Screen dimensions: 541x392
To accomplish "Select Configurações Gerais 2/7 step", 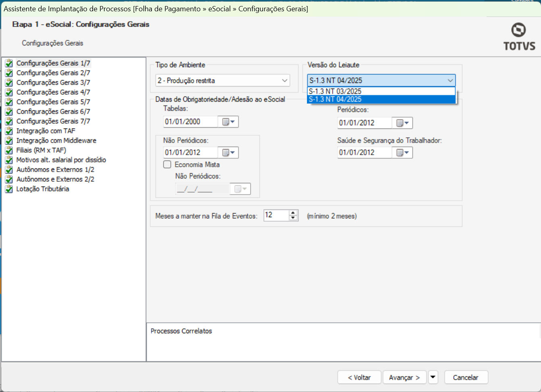I will point(53,73).
